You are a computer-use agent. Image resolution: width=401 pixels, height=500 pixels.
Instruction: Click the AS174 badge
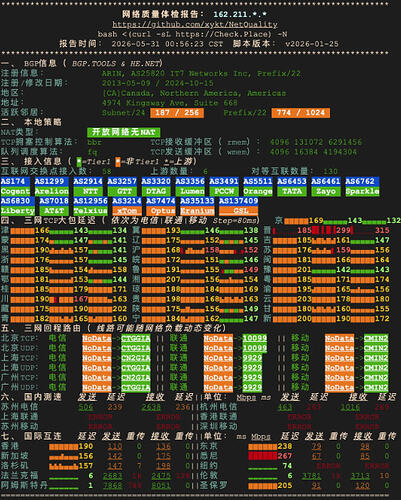pyautogui.click(x=15, y=181)
